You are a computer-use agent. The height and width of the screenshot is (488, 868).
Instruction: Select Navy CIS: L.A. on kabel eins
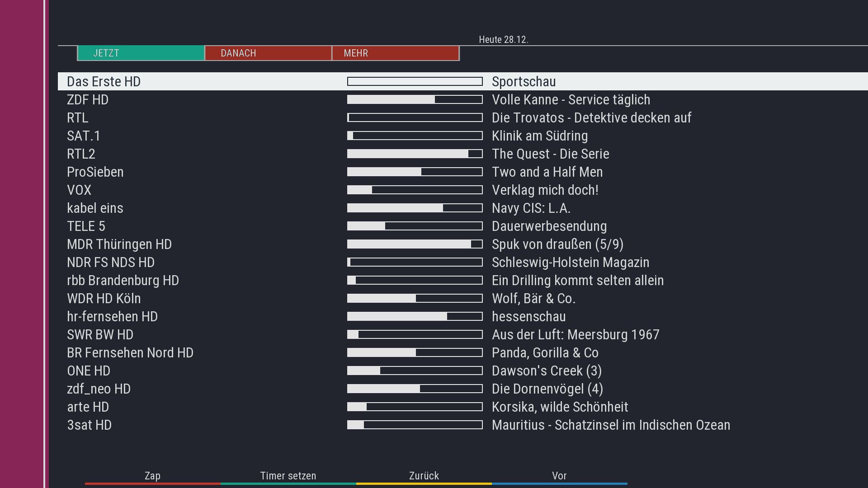point(531,208)
